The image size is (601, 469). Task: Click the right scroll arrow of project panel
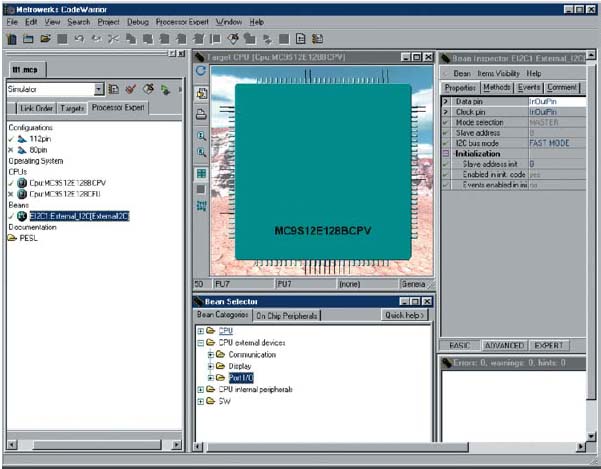[x=176, y=445]
